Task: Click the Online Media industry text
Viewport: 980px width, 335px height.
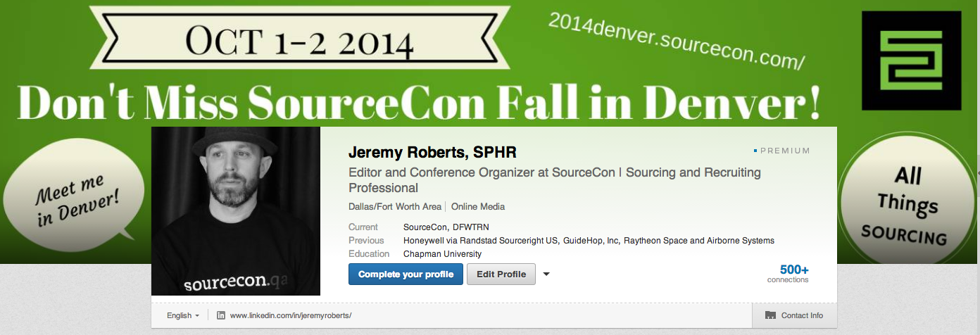Action: 478,207
